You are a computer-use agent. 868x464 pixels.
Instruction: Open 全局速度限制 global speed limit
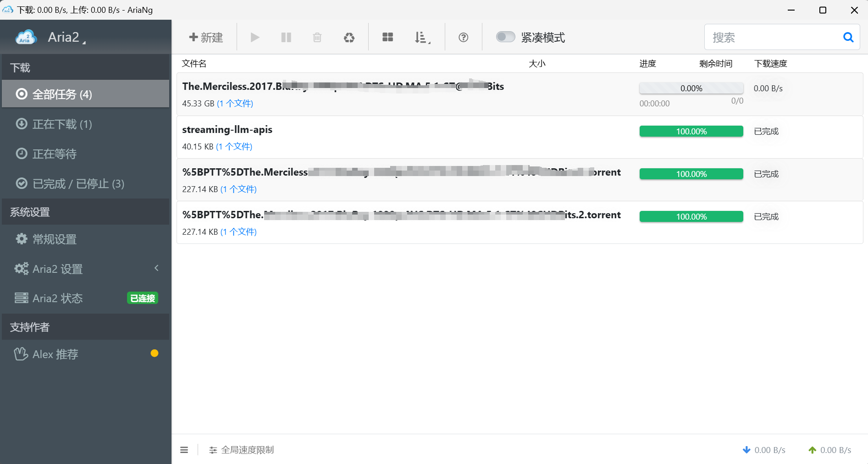(x=242, y=450)
